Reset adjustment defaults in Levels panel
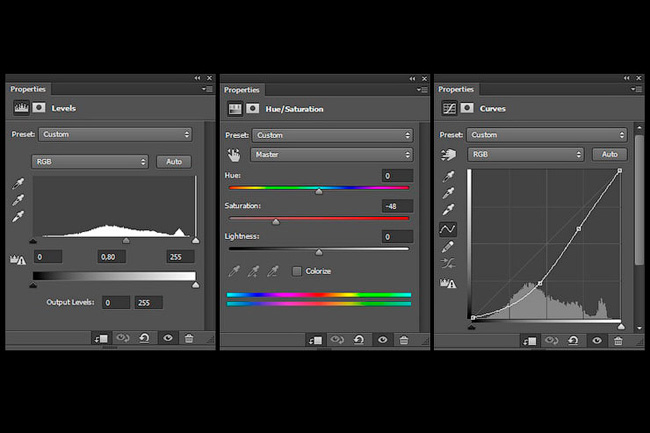 (x=144, y=338)
